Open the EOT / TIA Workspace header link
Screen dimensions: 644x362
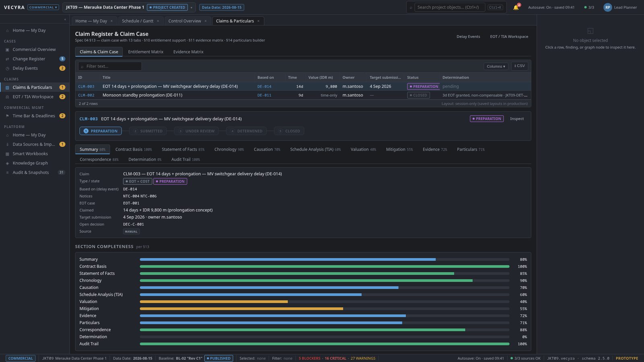point(509,37)
